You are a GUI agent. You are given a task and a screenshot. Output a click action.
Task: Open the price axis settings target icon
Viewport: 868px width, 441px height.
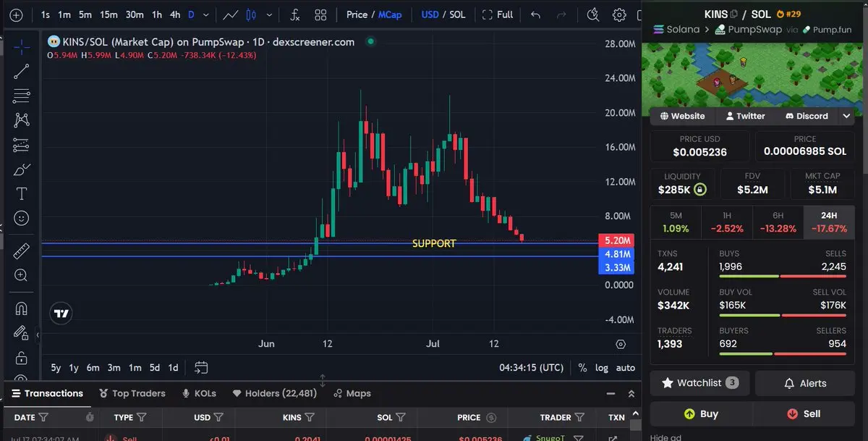coord(621,343)
